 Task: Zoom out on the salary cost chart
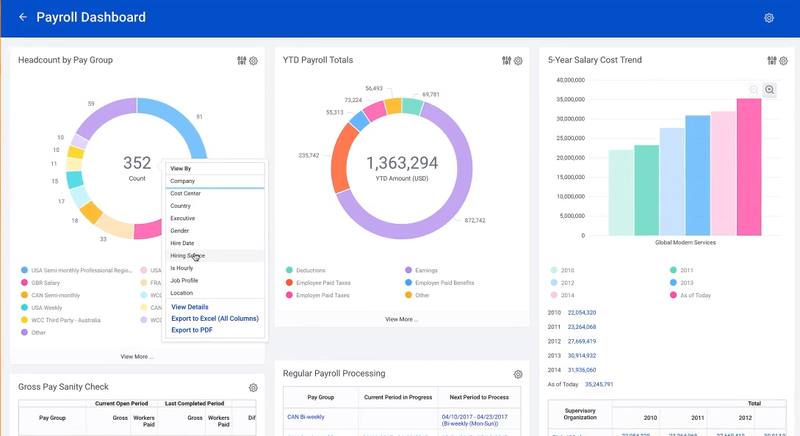pyautogui.click(x=754, y=90)
